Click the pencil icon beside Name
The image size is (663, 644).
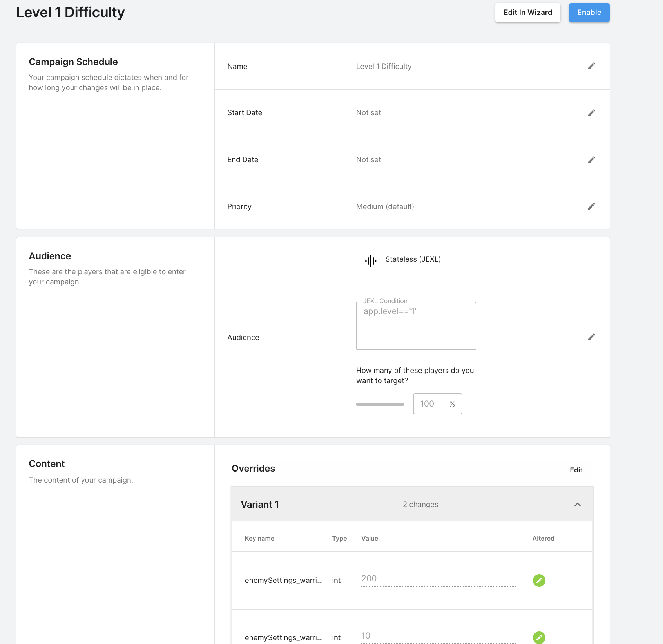coord(591,66)
